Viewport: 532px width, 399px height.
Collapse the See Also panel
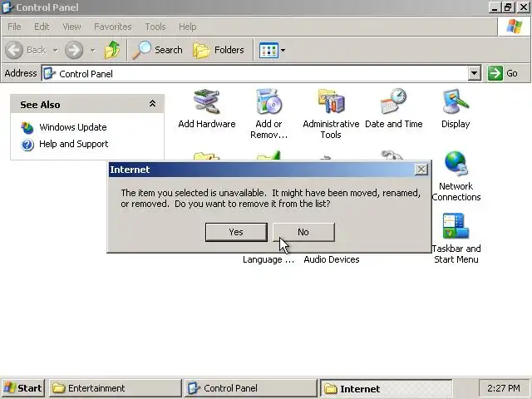(x=152, y=104)
